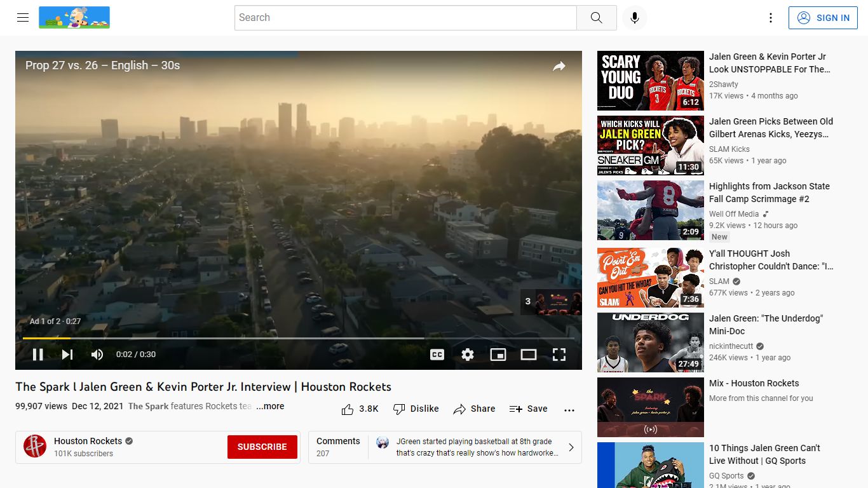Dislike the video
This screenshot has height=488, width=868.
click(416, 409)
